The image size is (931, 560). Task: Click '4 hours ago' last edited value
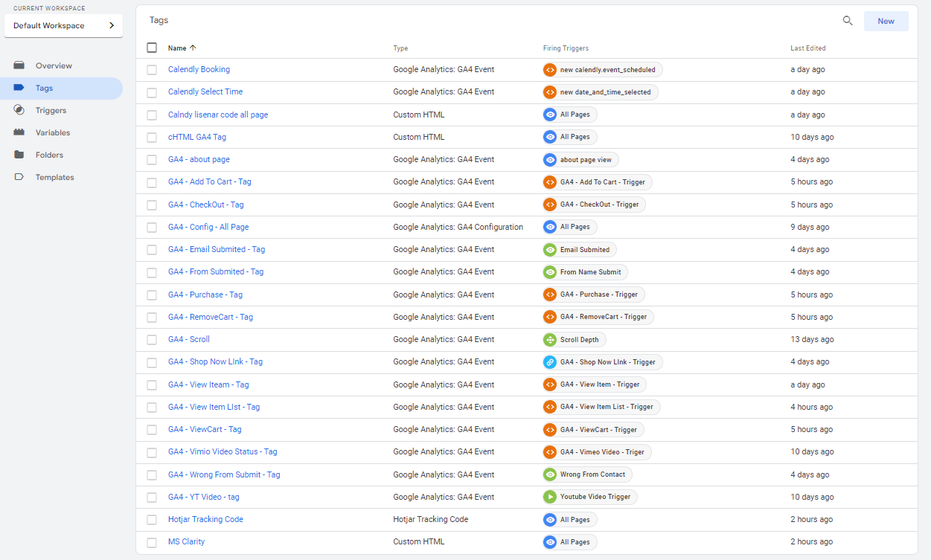[x=811, y=407]
